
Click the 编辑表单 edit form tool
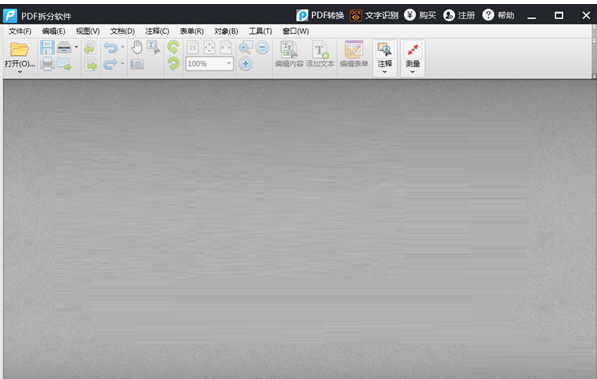click(x=354, y=54)
